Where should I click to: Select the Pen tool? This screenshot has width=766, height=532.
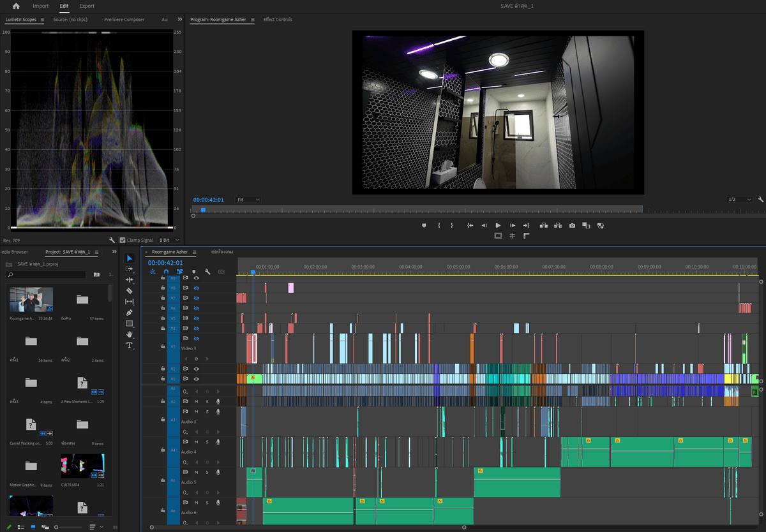pyautogui.click(x=130, y=313)
